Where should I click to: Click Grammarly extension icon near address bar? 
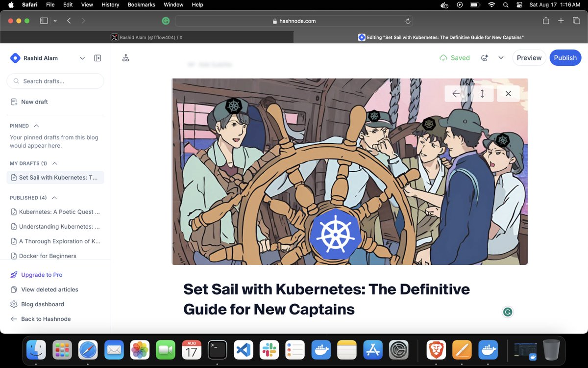[166, 21]
